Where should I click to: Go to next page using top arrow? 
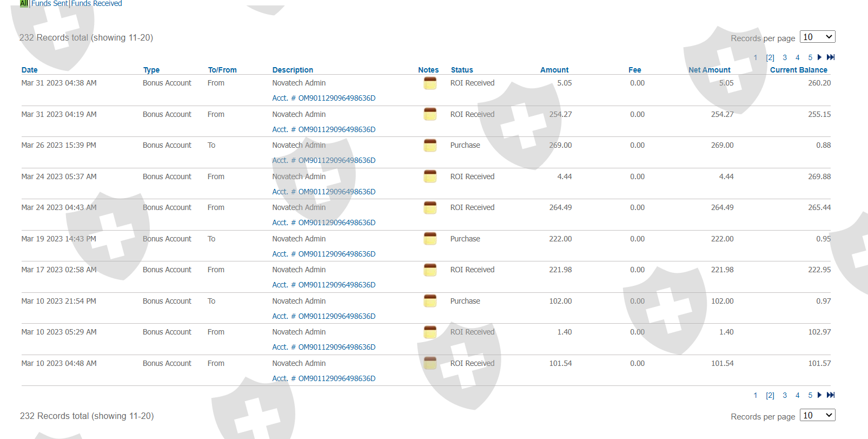[x=820, y=57]
